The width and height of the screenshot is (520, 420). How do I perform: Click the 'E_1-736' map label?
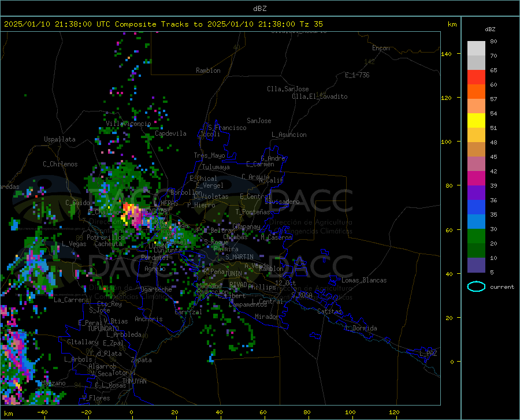click(x=357, y=75)
